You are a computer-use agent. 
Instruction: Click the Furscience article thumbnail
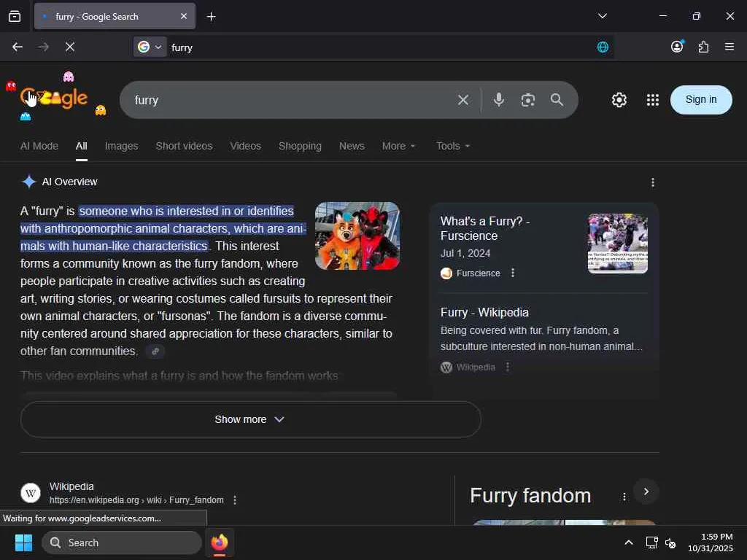point(617,243)
